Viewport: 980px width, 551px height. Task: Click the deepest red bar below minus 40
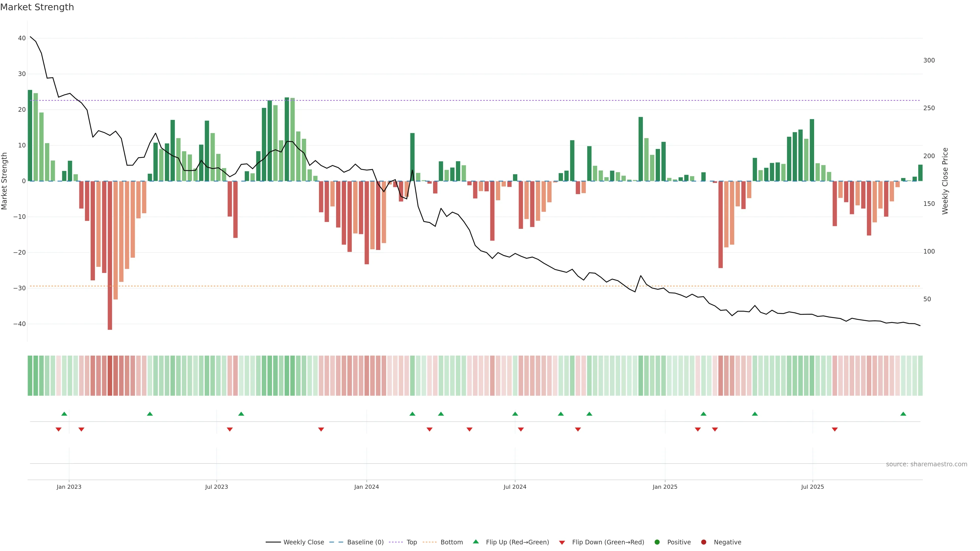pyautogui.click(x=110, y=327)
